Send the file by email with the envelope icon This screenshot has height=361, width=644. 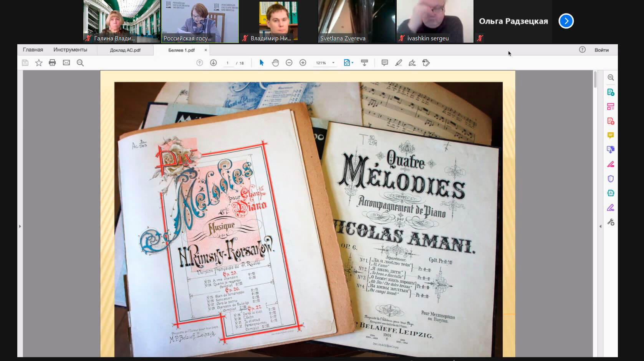(x=66, y=63)
